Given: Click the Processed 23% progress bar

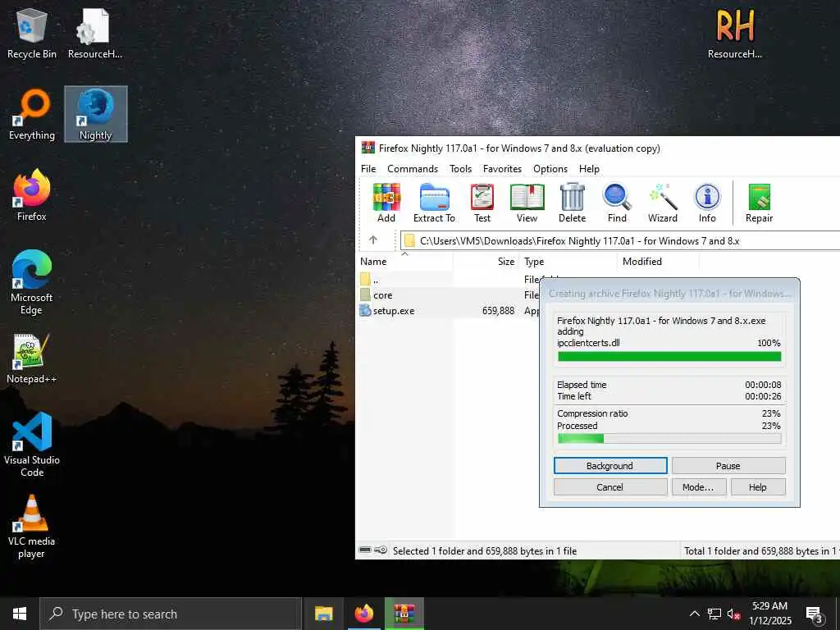Looking at the screenshot, I should coord(669,439).
